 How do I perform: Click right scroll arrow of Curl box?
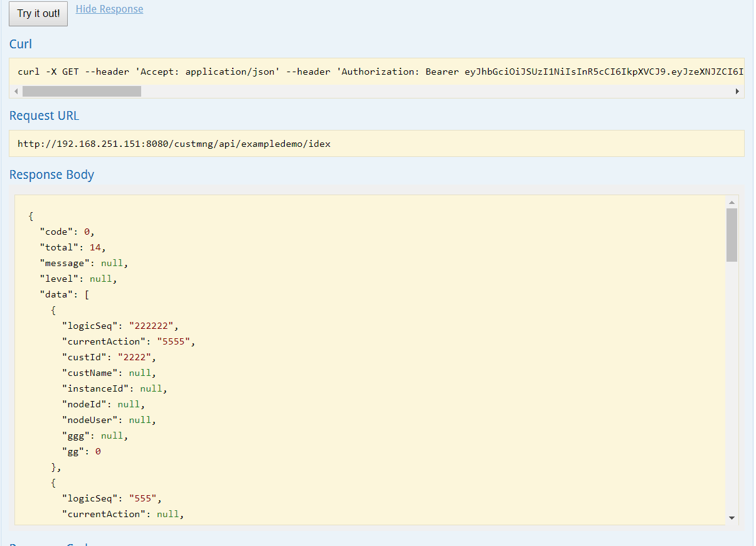point(738,92)
